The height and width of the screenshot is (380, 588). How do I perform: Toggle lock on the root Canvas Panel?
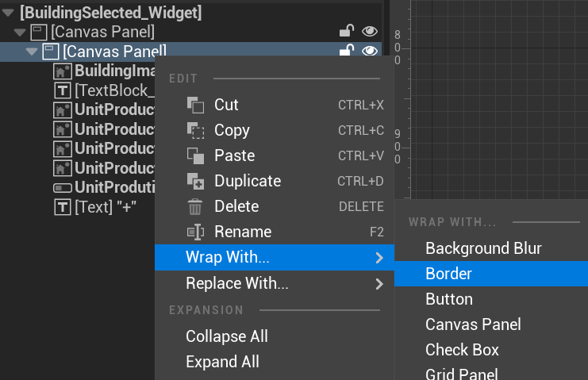click(x=346, y=32)
